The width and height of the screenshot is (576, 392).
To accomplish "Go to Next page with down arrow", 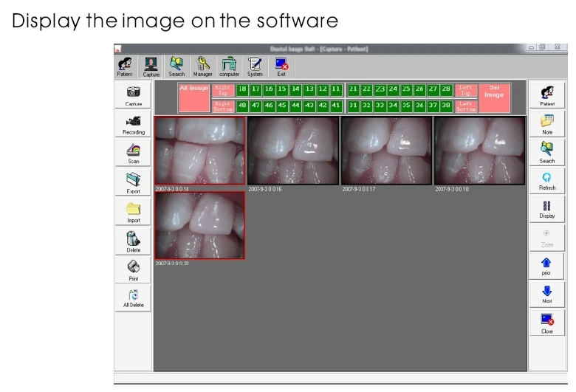I will point(547,295).
